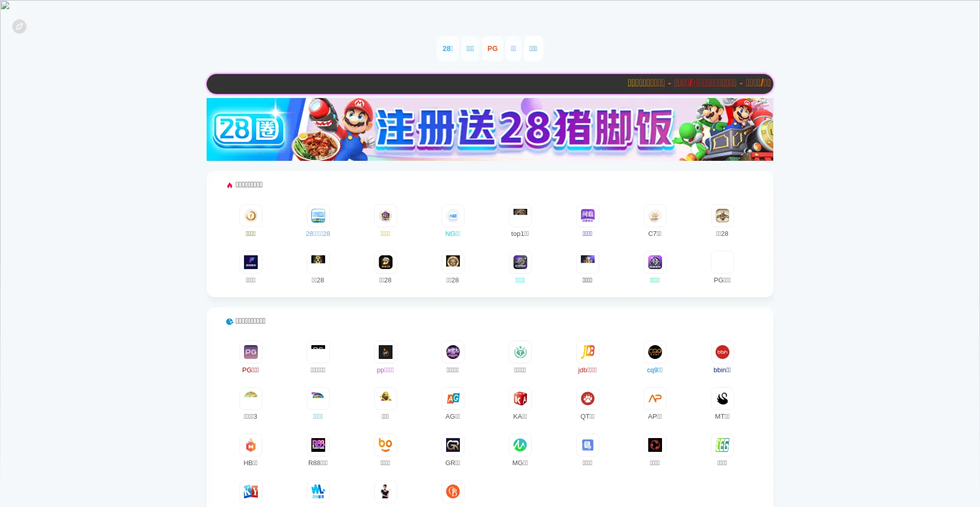
Task: Select the PG tab in the top navigation
Action: click(x=492, y=49)
